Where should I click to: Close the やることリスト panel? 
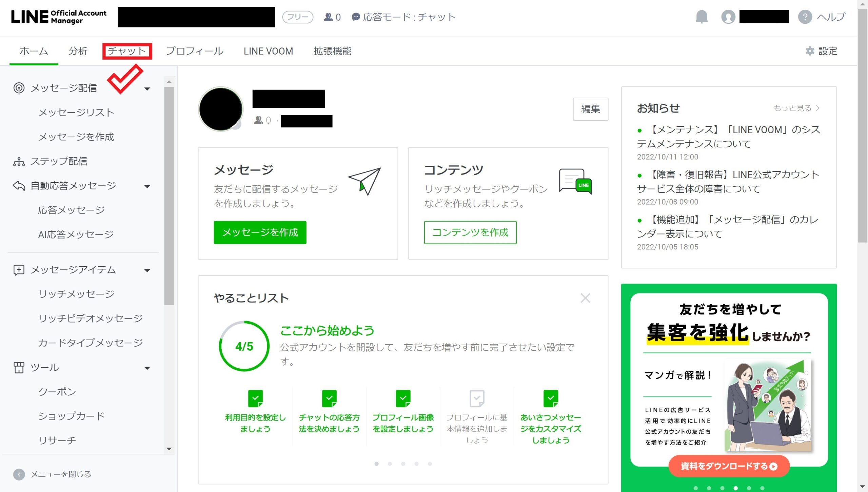click(x=585, y=298)
